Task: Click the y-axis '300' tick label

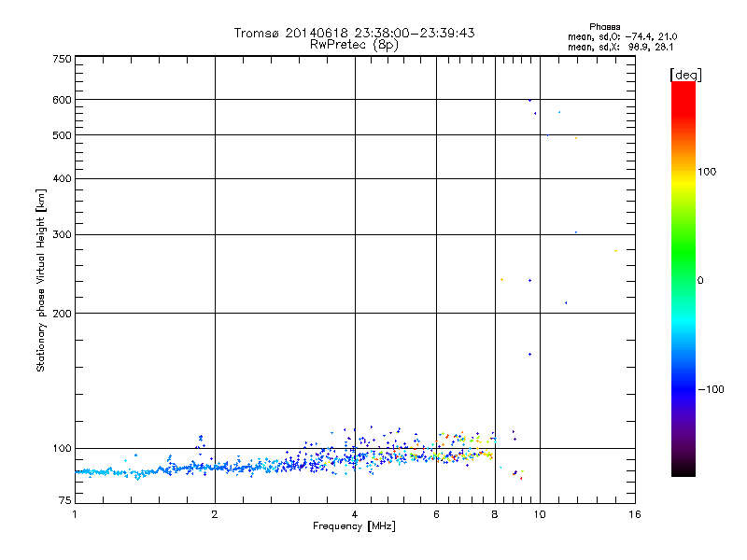Action: click(62, 234)
